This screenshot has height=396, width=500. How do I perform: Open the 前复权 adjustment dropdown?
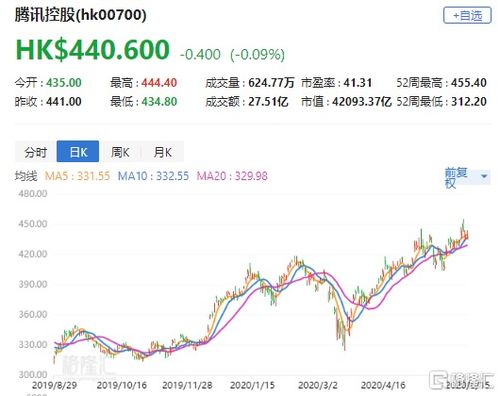(x=467, y=178)
